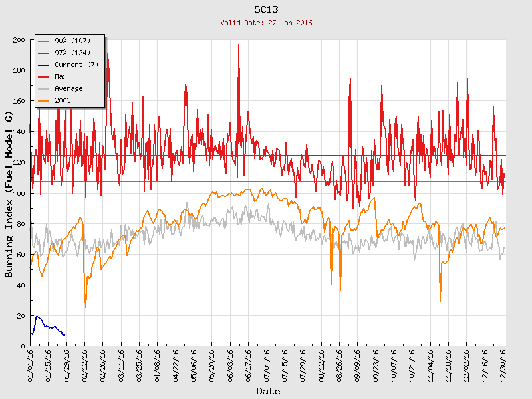The height and width of the screenshot is (399, 532).
Task: Click the 90% (107) legend entry
Action: (68, 41)
